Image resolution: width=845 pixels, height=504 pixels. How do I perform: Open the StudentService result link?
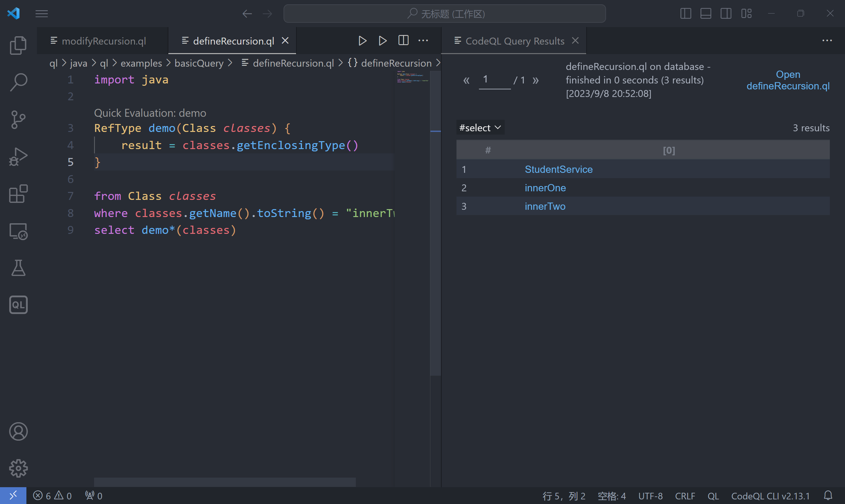[558, 169]
